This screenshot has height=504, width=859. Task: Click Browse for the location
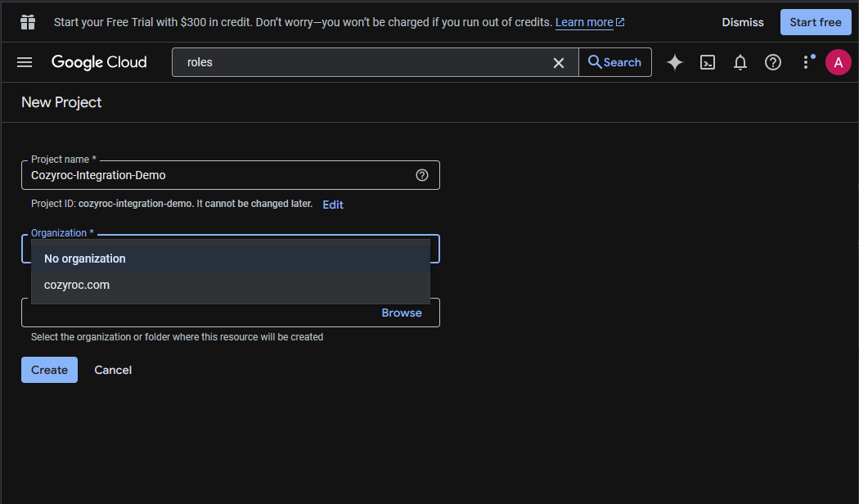click(402, 313)
